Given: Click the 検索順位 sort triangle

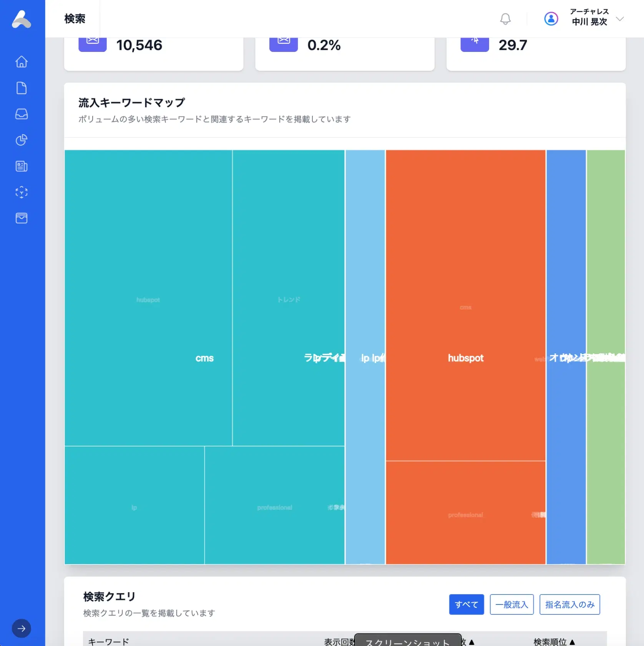Looking at the screenshot, I should pos(573,641).
